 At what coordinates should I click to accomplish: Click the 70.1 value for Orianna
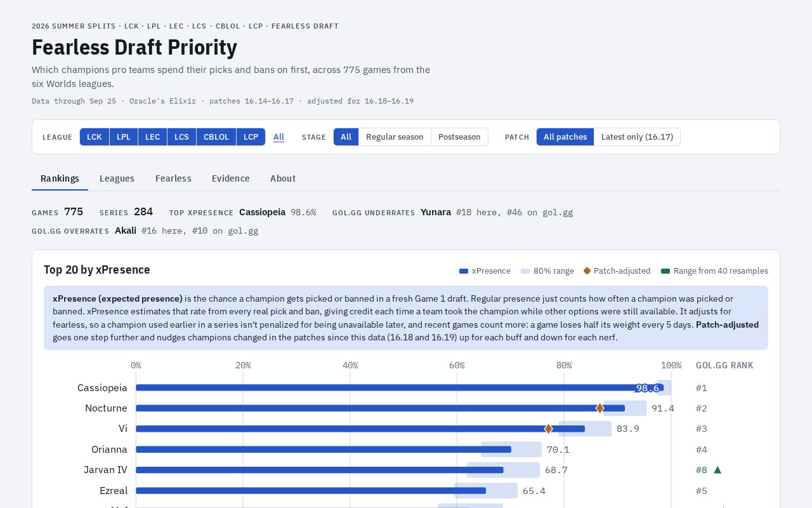pyautogui.click(x=558, y=450)
